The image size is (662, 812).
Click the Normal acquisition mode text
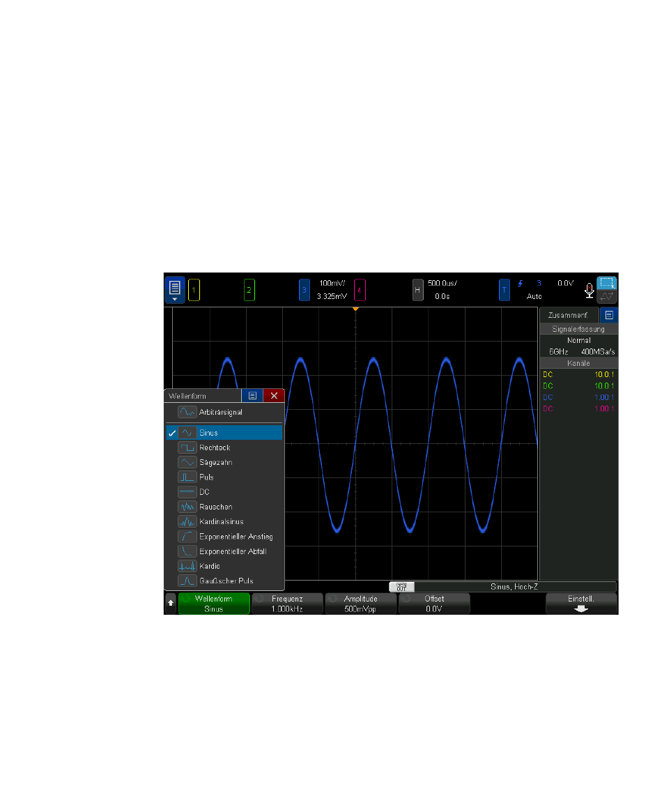pos(578,340)
